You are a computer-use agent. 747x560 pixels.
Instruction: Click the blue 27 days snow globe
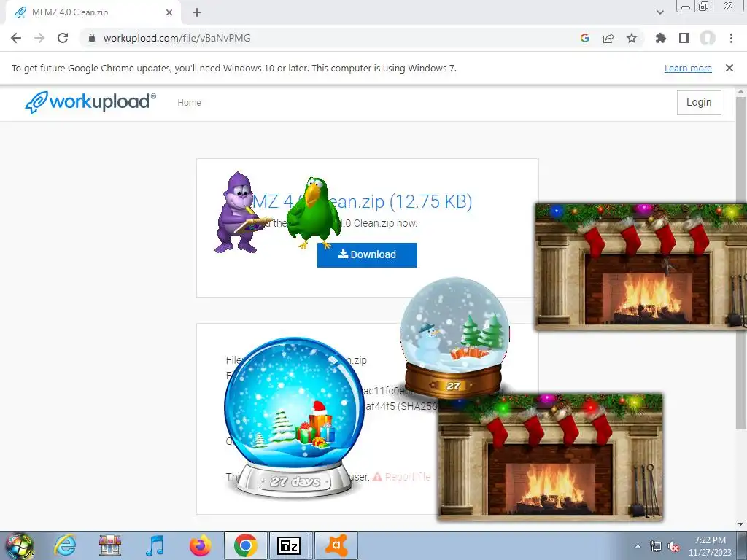[x=295, y=417]
